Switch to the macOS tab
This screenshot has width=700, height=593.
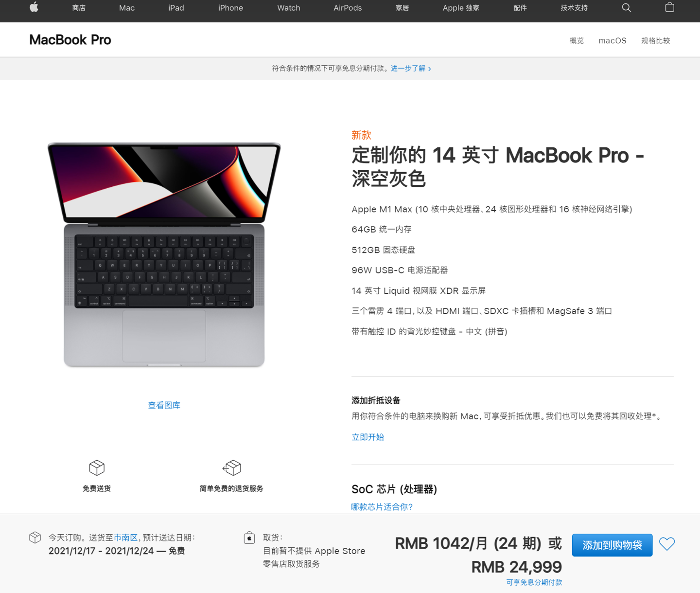pyautogui.click(x=612, y=41)
